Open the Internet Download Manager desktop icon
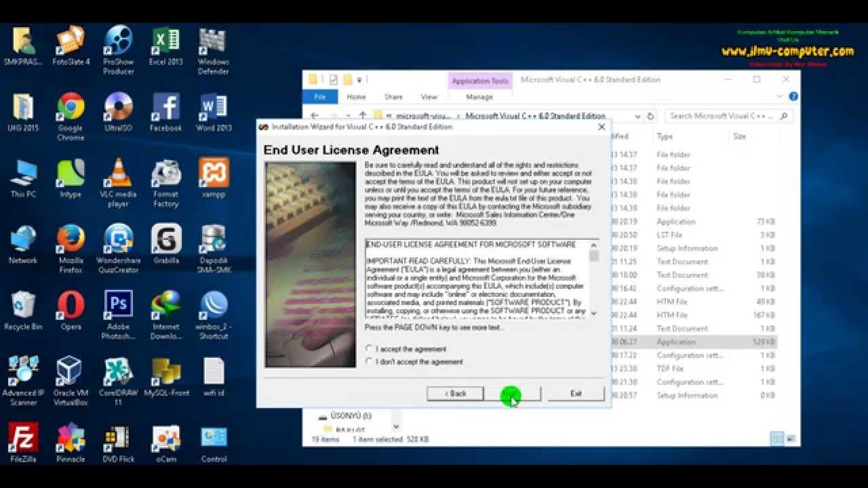This screenshot has width=868, height=488. (166, 315)
